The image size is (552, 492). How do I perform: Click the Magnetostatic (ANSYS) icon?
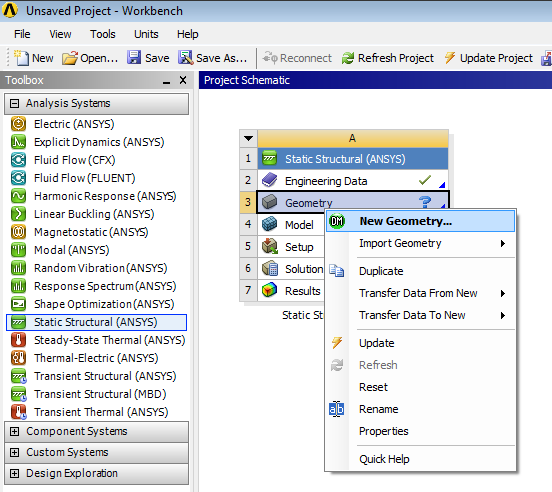18,232
